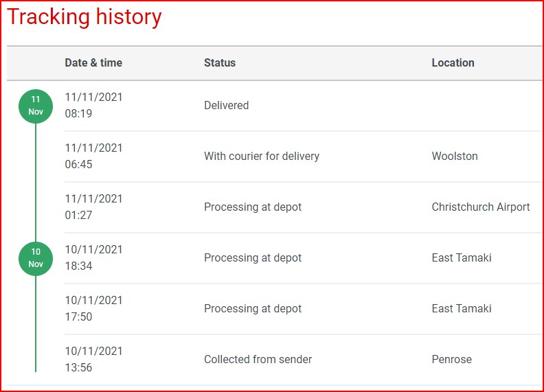Click the Collected from sender status

point(258,360)
